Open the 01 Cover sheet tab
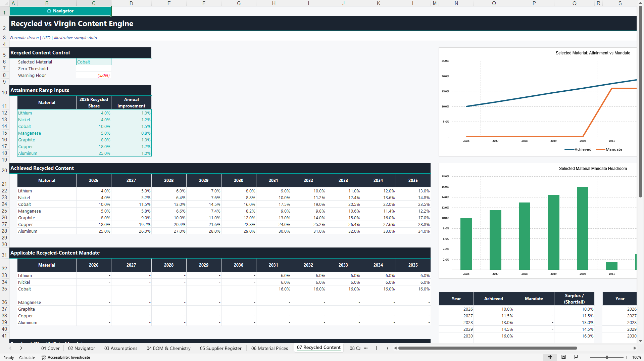Screen dimensions: 644x361 [50, 348]
